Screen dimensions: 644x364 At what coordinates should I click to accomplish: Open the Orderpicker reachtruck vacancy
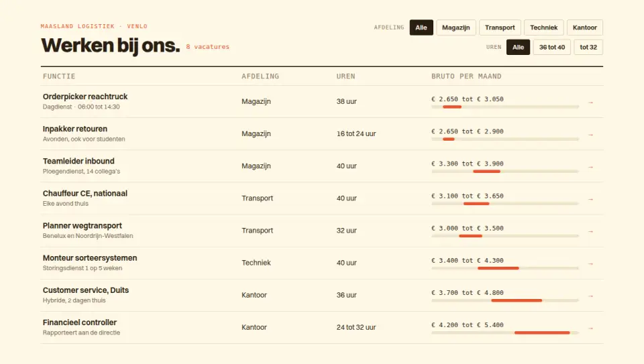85,97
